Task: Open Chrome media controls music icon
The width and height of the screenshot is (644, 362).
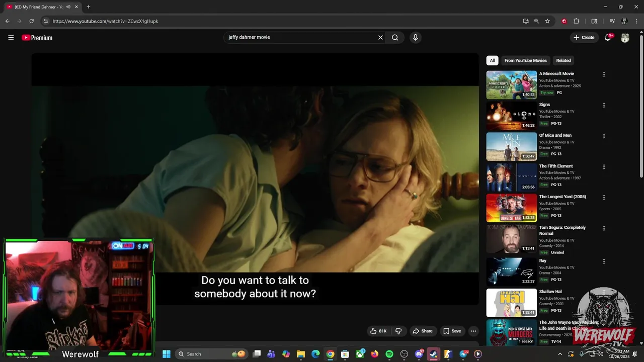Action: pyautogui.click(x=612, y=21)
